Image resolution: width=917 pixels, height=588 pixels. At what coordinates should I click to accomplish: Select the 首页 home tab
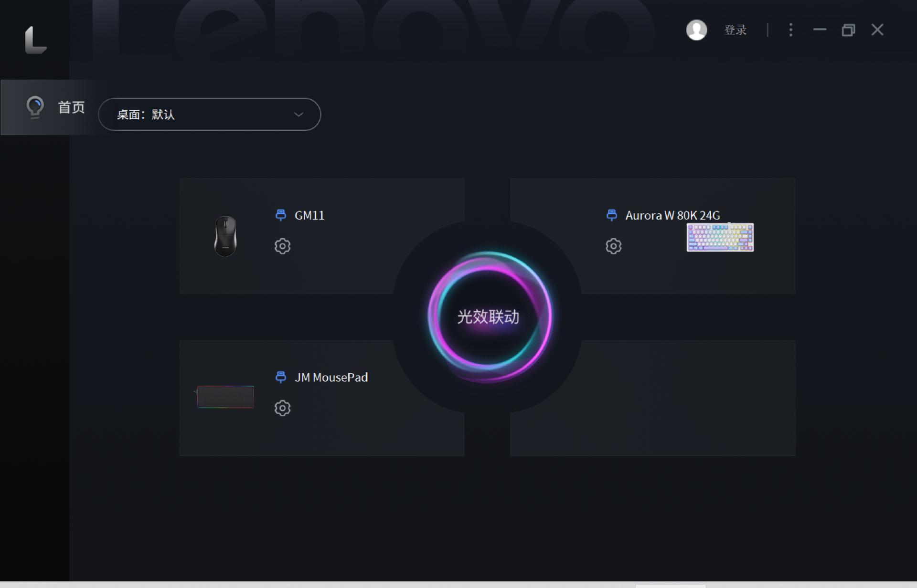(71, 107)
